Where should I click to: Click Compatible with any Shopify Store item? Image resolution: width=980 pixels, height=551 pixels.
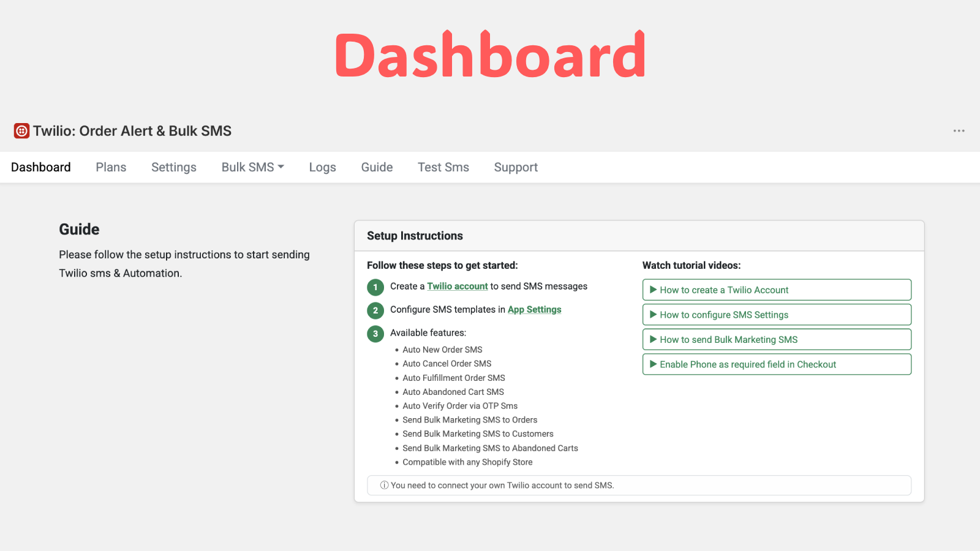click(x=467, y=462)
